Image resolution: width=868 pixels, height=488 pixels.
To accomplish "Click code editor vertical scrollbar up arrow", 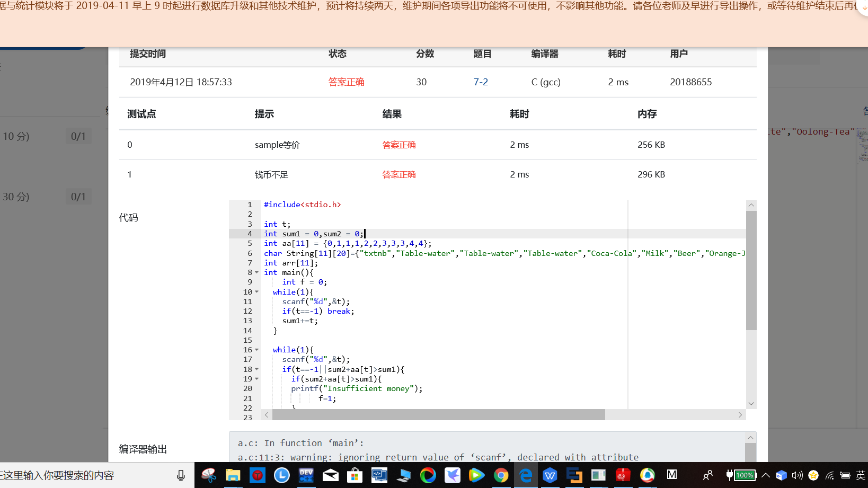I will 751,205.
